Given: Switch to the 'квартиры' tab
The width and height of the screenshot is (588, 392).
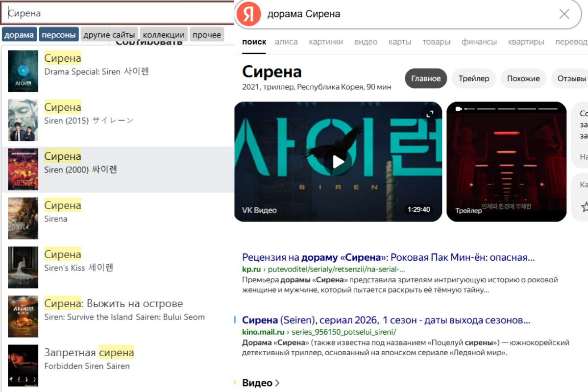Looking at the screenshot, I should pos(526,42).
